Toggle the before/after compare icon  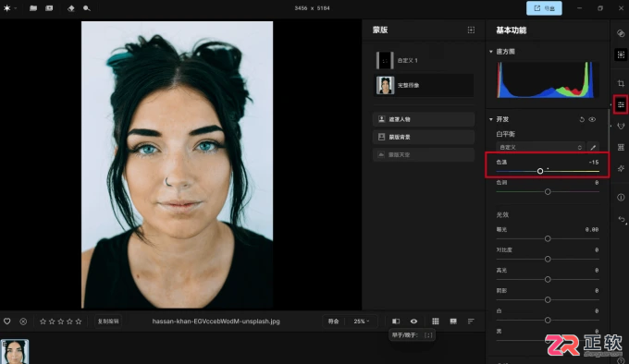tap(396, 322)
